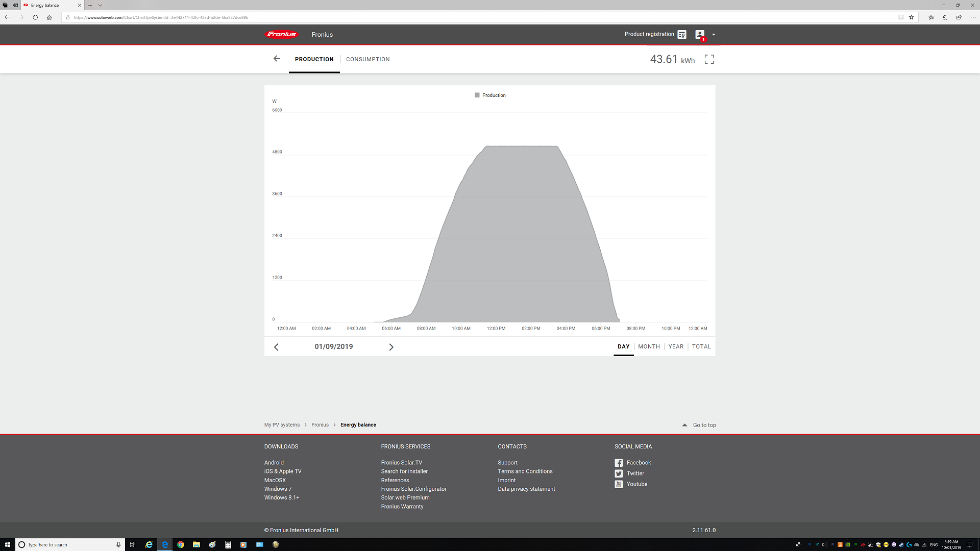Viewport: 980px width, 551px height.
Task: Select the YEAR view tab
Action: coord(676,346)
